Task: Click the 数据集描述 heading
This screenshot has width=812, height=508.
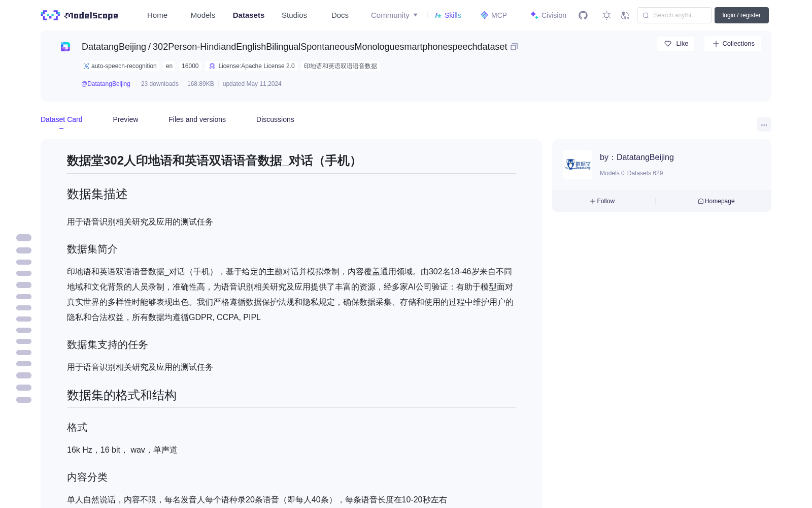Action: tap(97, 194)
